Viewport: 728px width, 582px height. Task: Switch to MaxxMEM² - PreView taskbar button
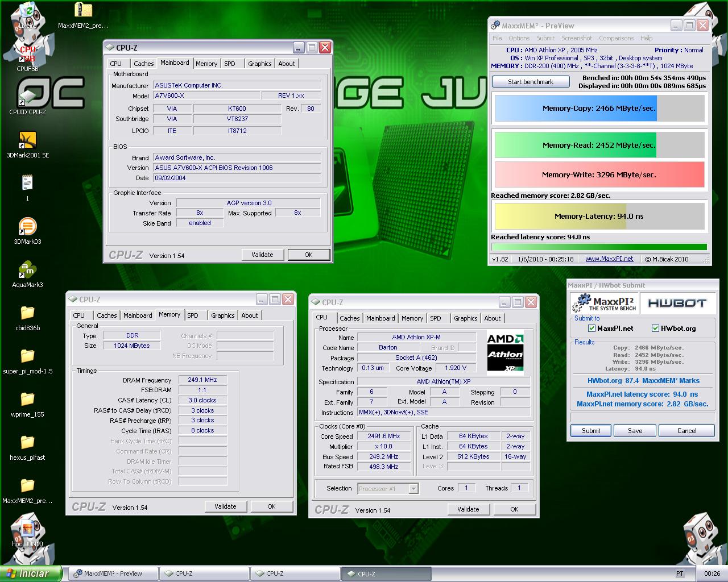point(113,573)
